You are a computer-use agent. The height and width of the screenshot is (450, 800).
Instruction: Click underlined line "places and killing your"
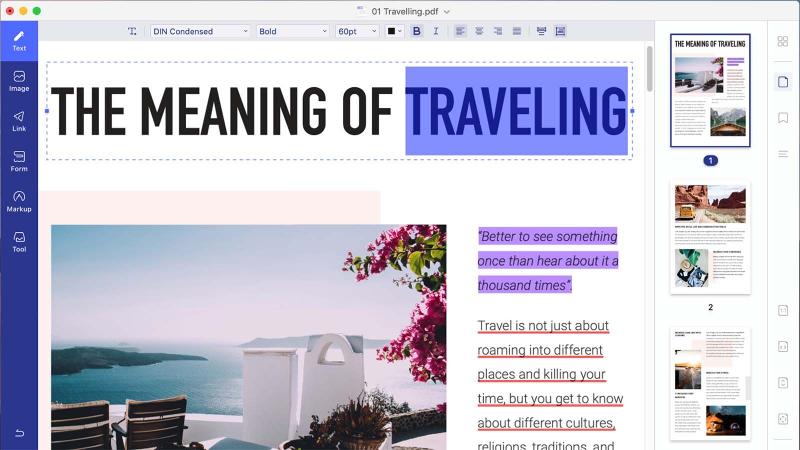click(x=541, y=374)
